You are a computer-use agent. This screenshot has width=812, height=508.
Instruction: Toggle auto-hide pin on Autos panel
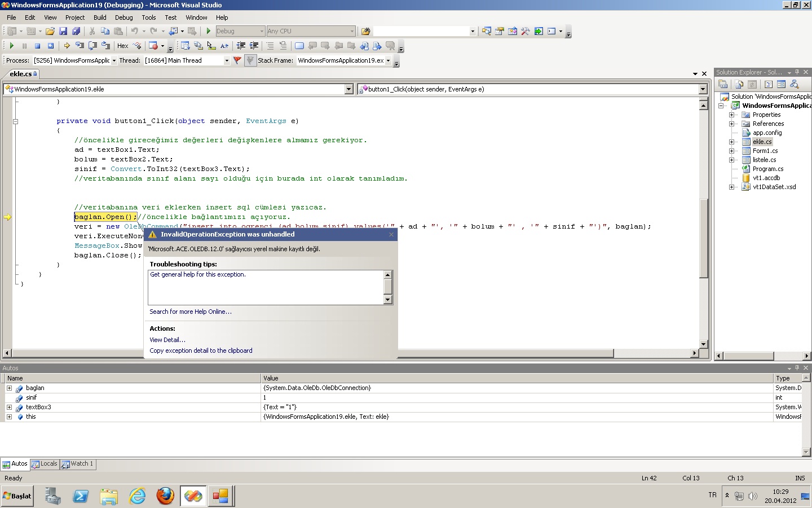pos(797,368)
